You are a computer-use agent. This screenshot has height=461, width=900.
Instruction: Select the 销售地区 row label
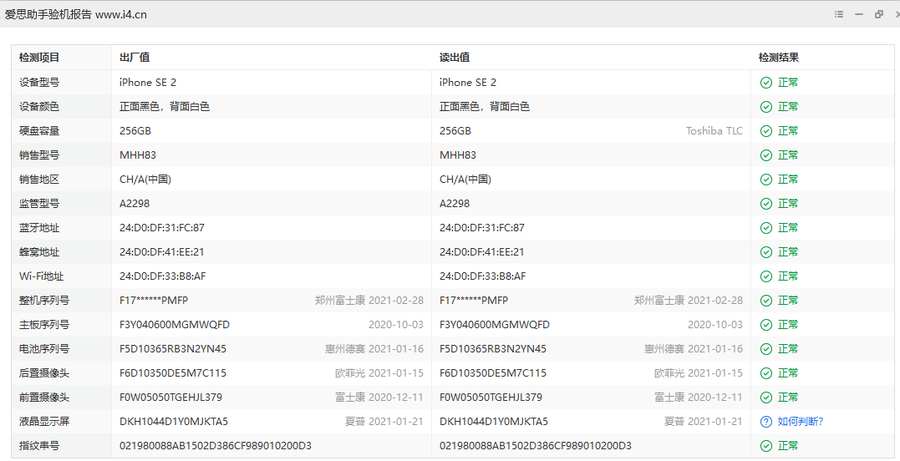click(x=39, y=180)
